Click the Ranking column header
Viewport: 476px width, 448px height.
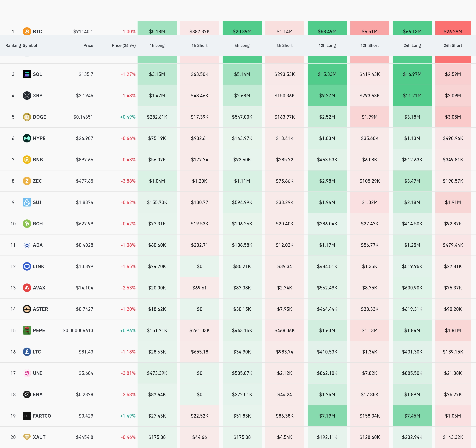click(13, 45)
